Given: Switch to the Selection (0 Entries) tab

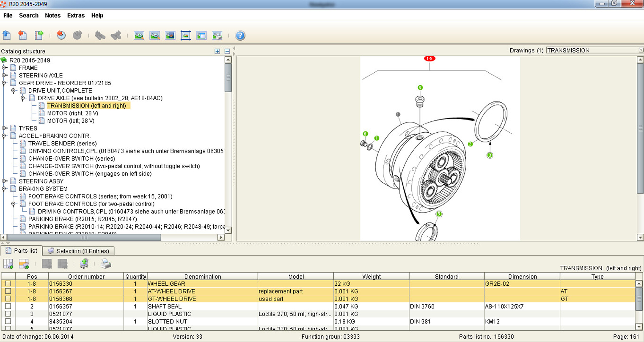Looking at the screenshot, I should (x=79, y=251).
